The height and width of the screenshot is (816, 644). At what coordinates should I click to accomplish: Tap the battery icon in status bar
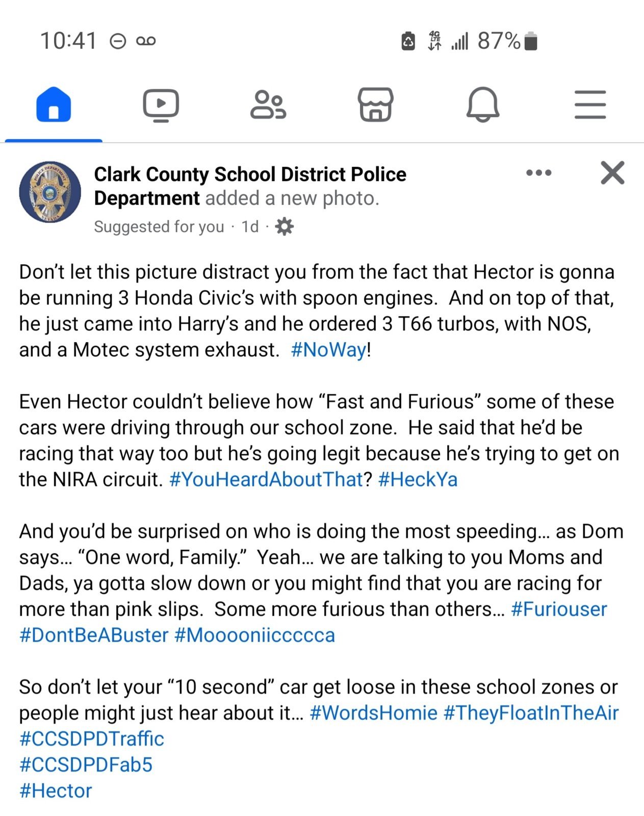tap(531, 41)
